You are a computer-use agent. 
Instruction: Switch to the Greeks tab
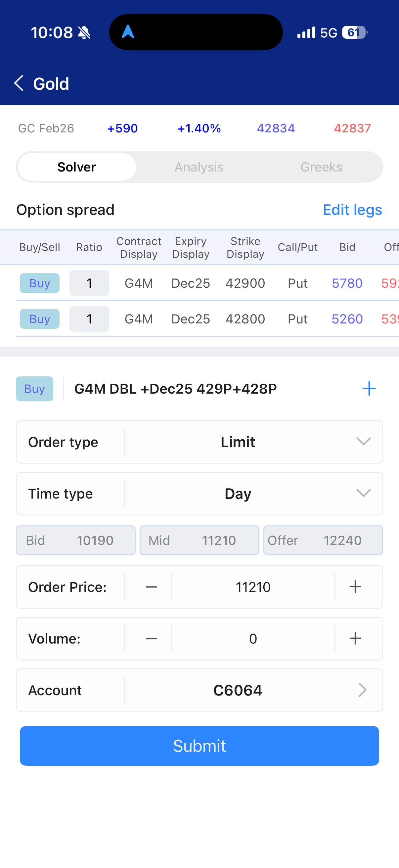[x=321, y=167]
